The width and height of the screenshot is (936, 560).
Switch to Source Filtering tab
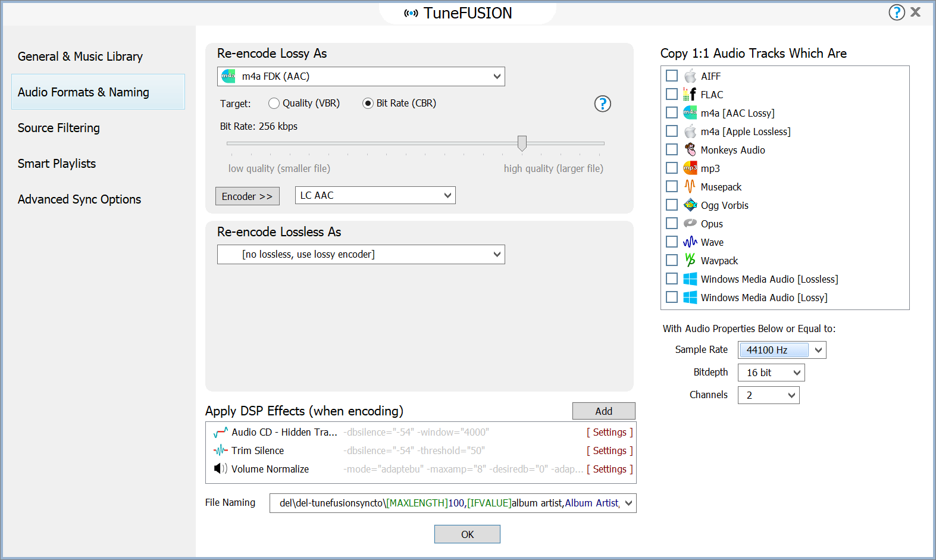click(59, 128)
